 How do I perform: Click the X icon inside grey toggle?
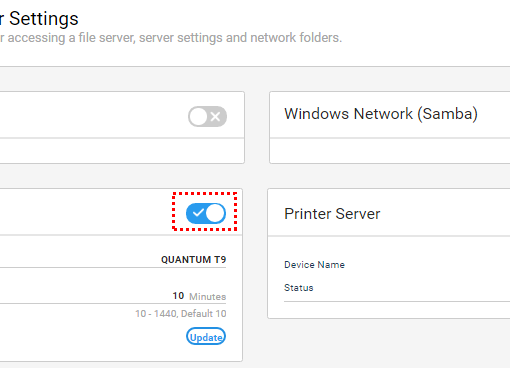[215, 117]
